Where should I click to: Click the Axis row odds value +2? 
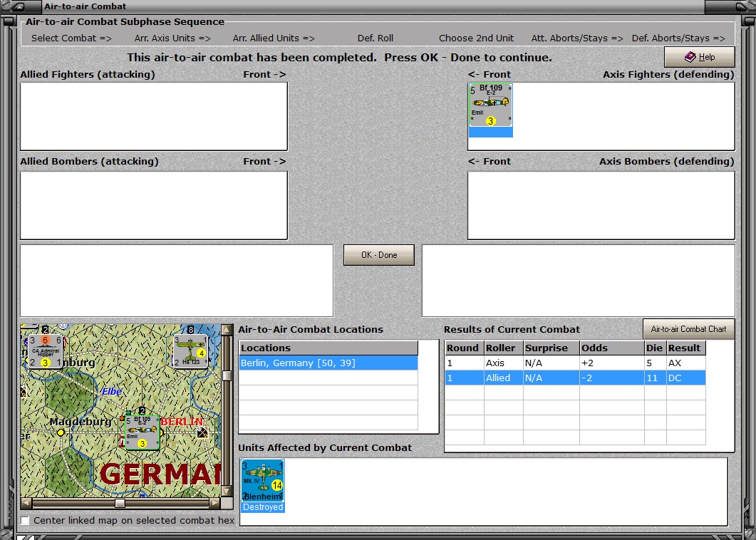612,363
